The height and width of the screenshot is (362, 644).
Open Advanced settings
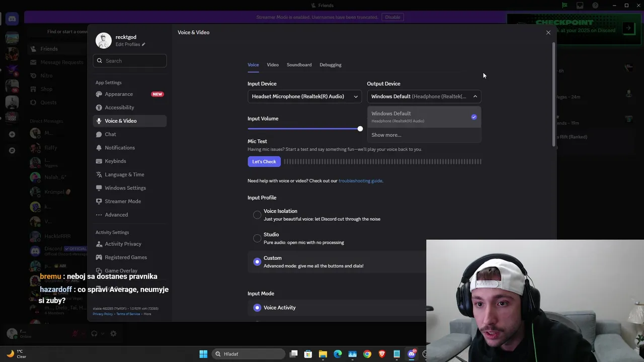pyautogui.click(x=129, y=215)
